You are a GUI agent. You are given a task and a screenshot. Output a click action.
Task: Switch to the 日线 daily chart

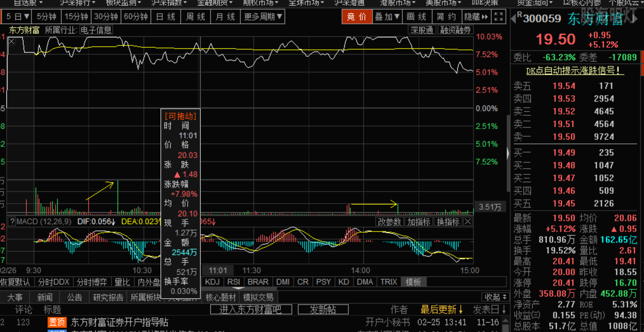click(x=166, y=17)
